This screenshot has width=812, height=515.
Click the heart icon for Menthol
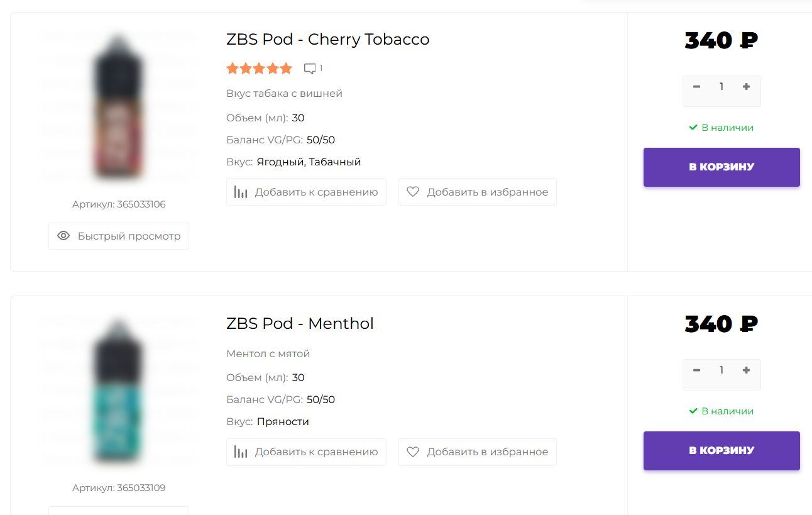[413, 451]
